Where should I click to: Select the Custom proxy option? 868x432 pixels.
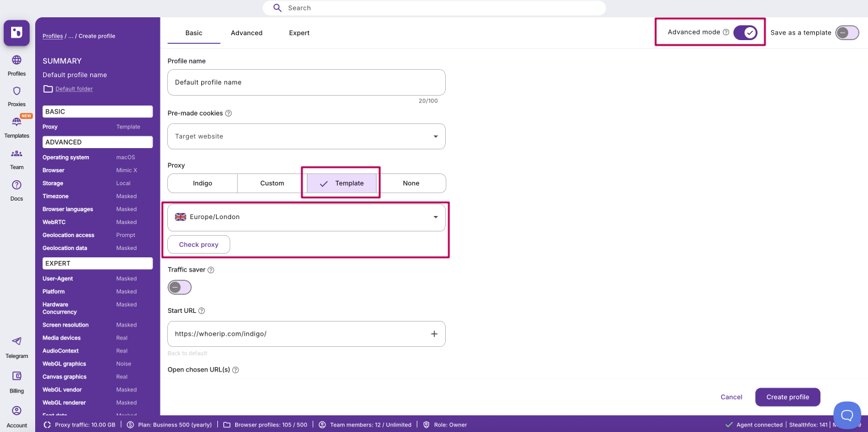pos(272,183)
